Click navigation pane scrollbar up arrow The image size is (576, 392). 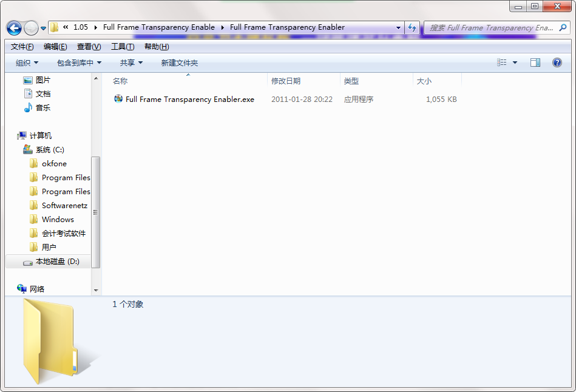[x=96, y=78]
